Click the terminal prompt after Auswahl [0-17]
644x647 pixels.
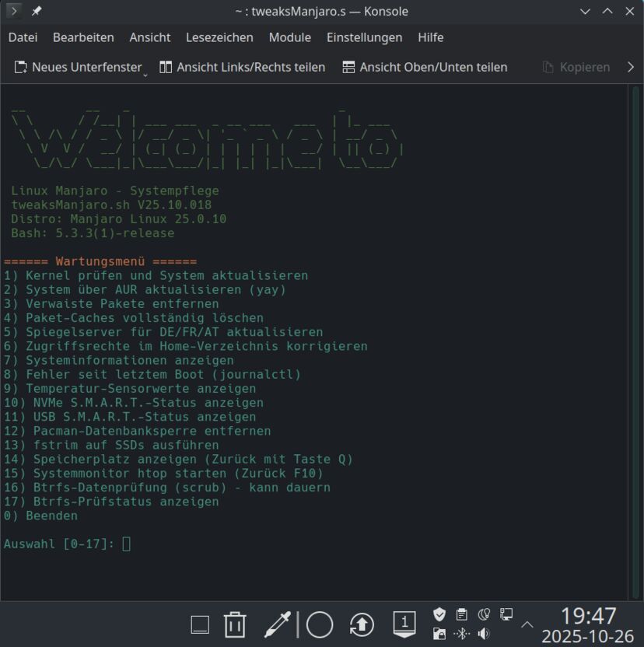[127, 544]
